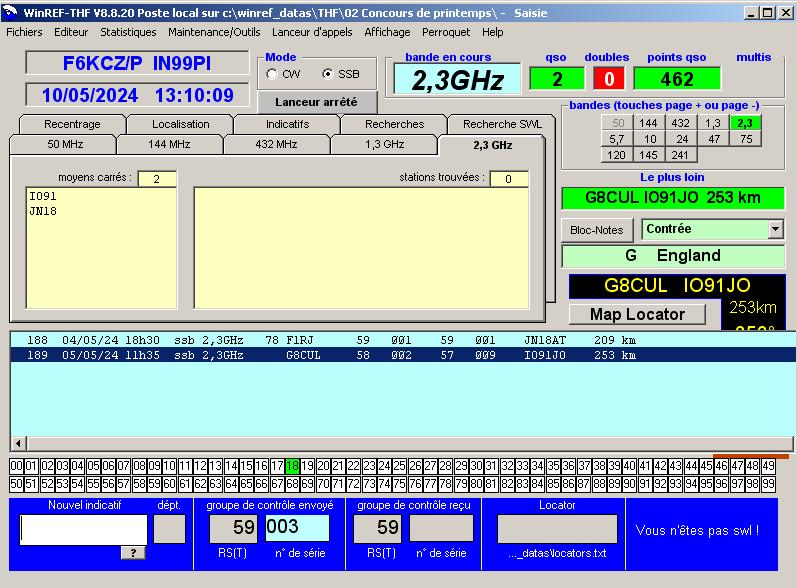The width and height of the screenshot is (797, 588).
Task: Switch to the 1,3 GHz tab
Action: (x=384, y=144)
